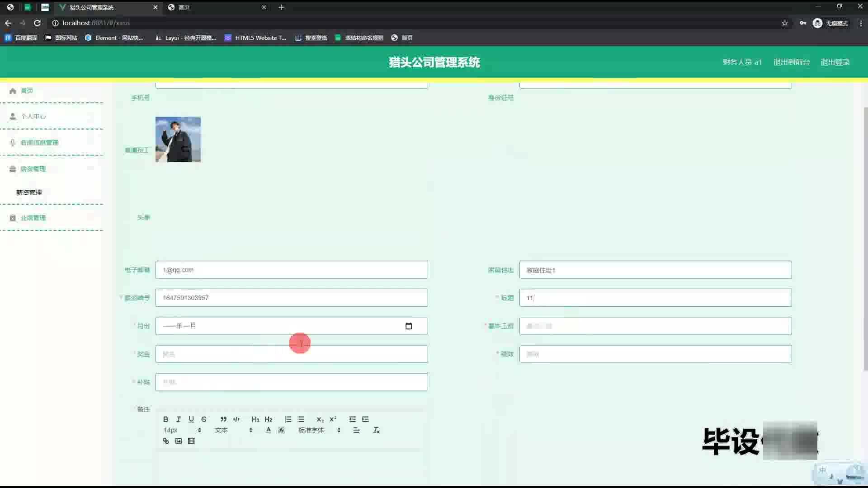Open the text color picker in editor
Image resolution: width=868 pixels, height=488 pixels.
click(269, 430)
